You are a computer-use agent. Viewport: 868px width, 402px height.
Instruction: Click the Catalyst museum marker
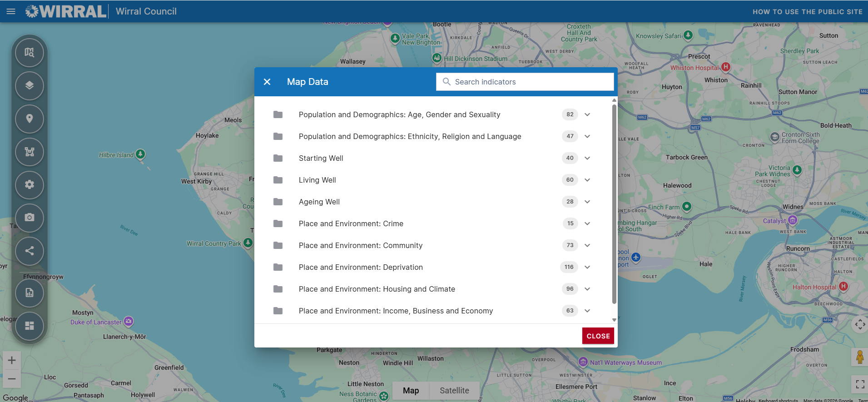793,220
